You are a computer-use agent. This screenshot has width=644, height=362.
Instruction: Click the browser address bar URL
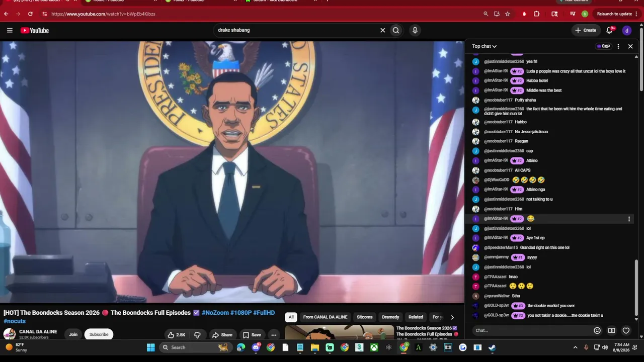point(103,14)
